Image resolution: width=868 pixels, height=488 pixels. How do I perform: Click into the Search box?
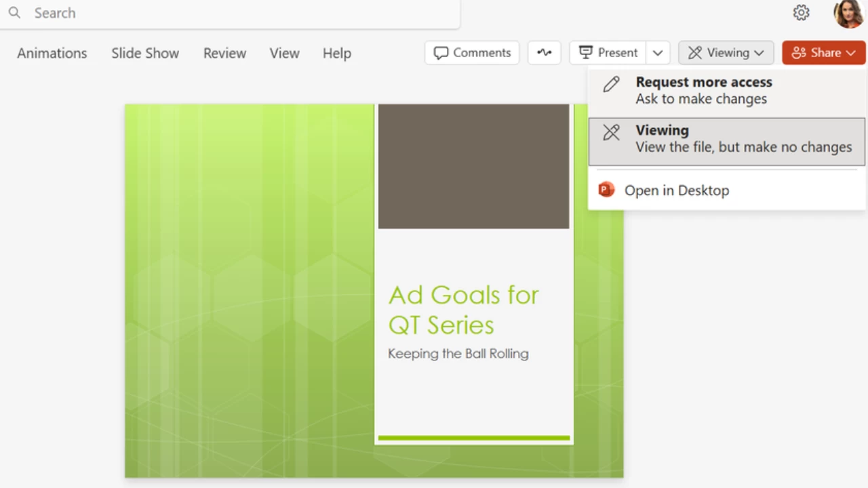point(230,14)
